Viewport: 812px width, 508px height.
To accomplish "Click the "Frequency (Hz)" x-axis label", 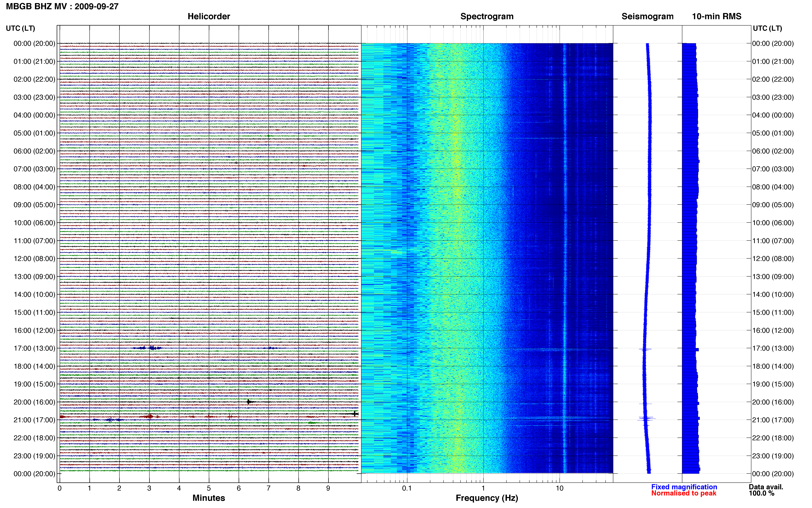I will (487, 498).
